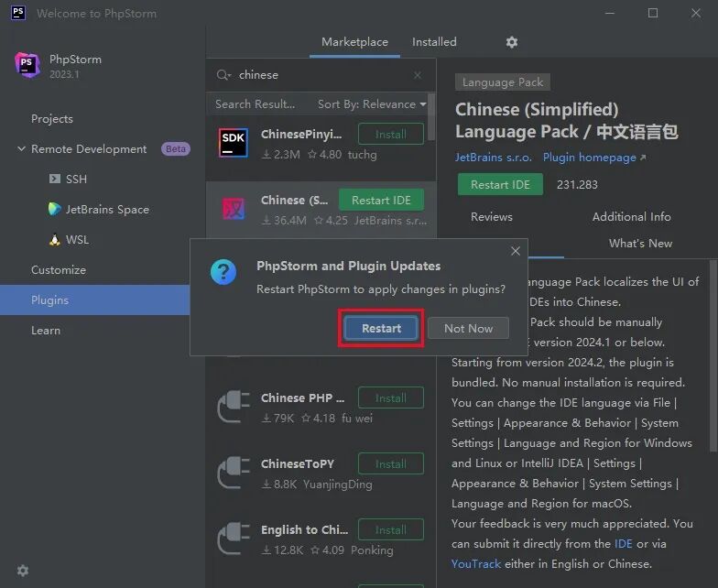This screenshot has height=588, width=718.
Task: Click the Chinese language pack plugin icon
Action: point(233,209)
